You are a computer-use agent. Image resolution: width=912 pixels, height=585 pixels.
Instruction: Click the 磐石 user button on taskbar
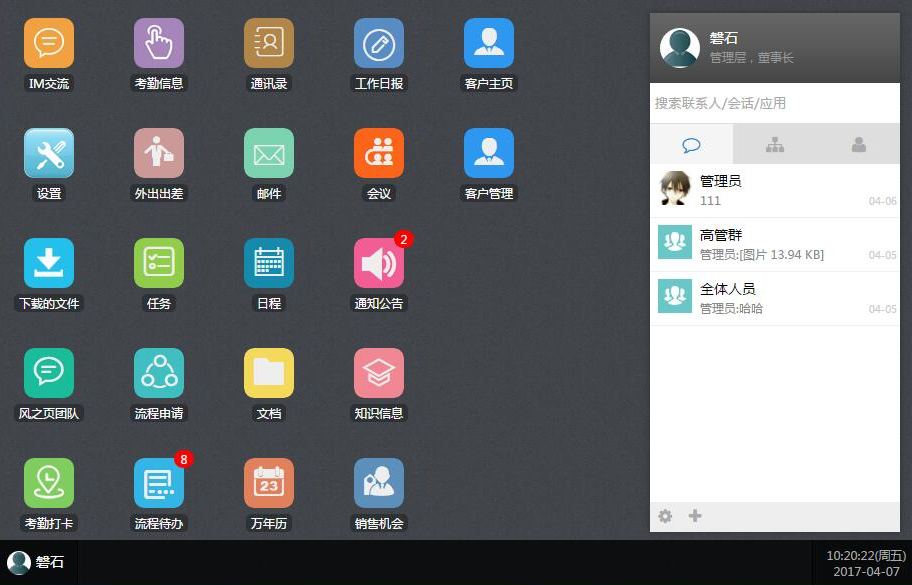36,562
